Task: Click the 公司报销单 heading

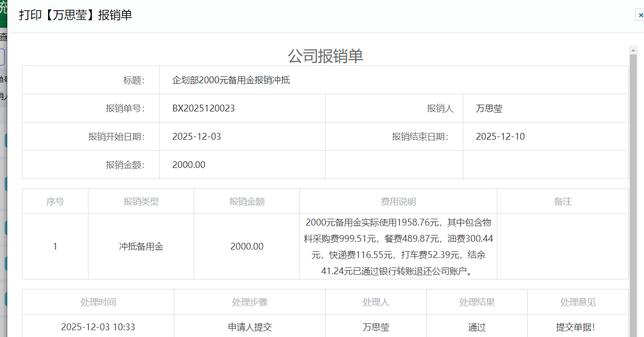Action: pos(325,56)
